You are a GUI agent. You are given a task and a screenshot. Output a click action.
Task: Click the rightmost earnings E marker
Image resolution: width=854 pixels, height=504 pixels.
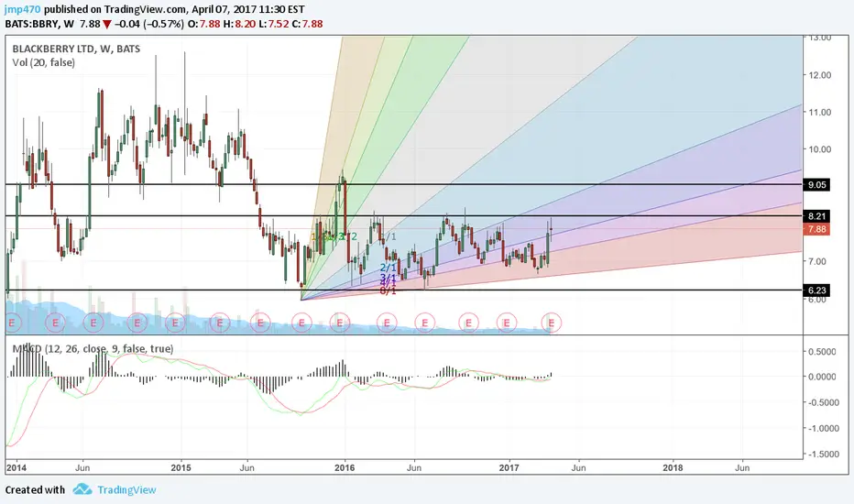(552, 323)
